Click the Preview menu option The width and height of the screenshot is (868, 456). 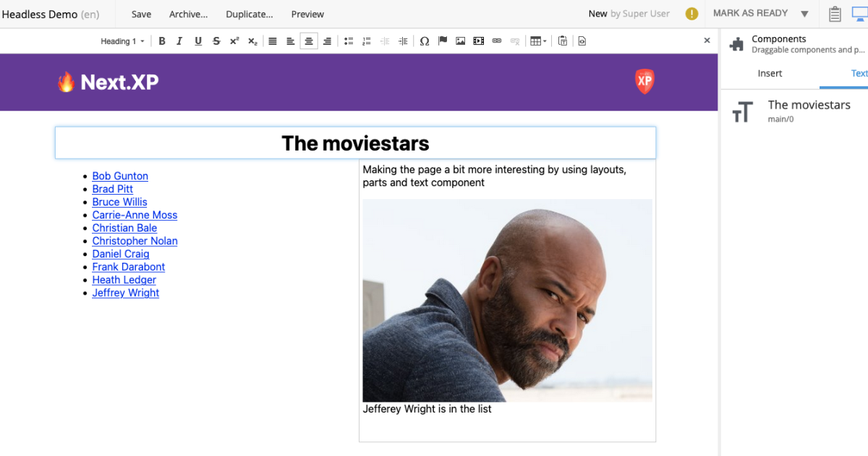pos(307,14)
